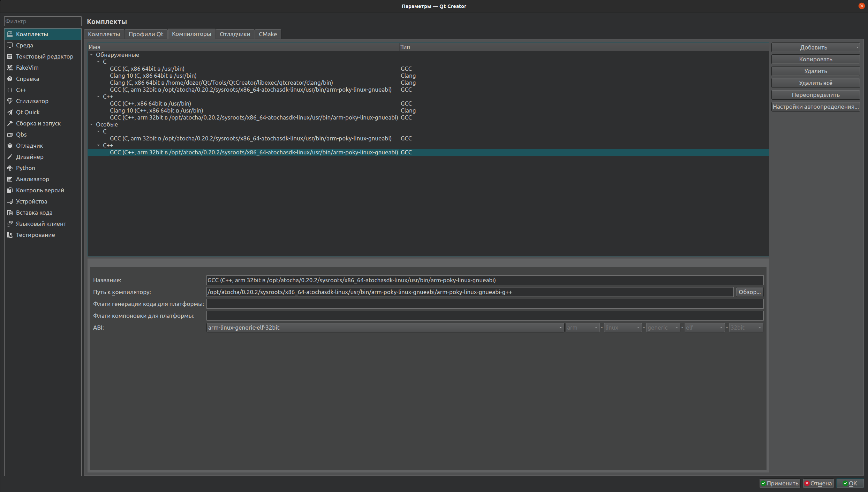Click the Переопределить button
Viewport: 868px width, 492px height.
click(x=815, y=95)
